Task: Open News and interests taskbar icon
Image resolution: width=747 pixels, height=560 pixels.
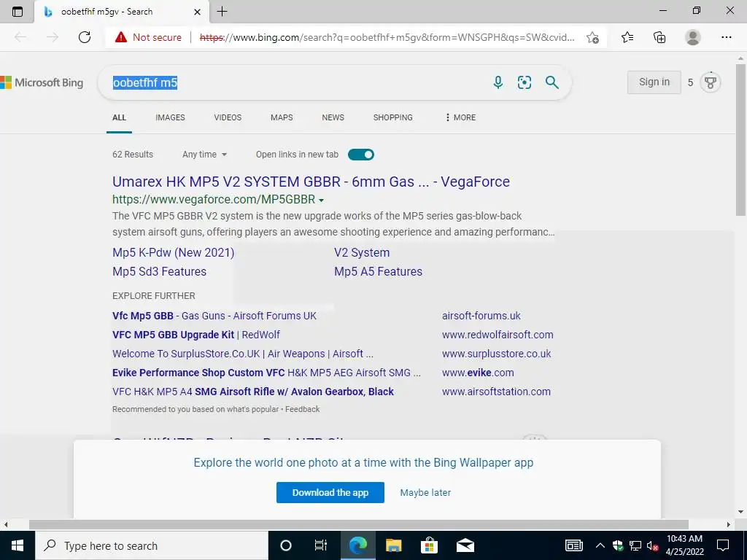Action: (573, 545)
